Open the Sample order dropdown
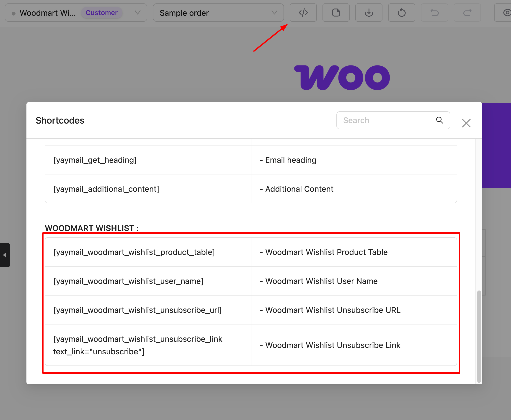The image size is (511, 420). (218, 13)
